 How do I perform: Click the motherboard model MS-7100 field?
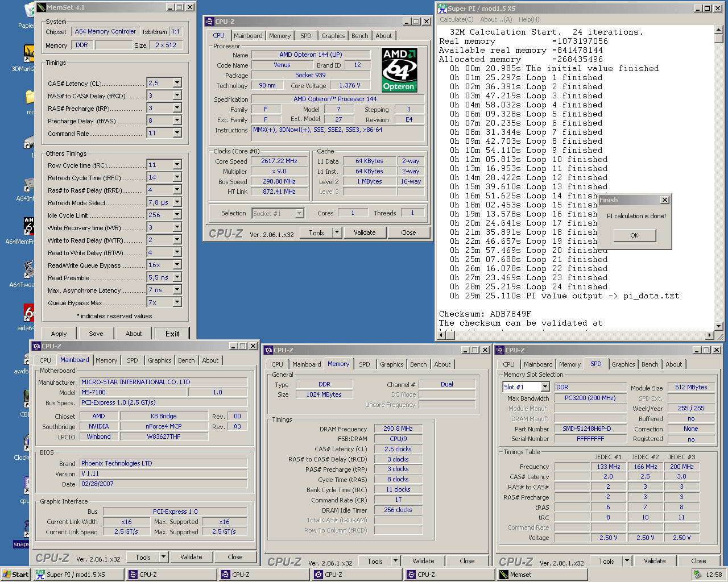pos(133,392)
